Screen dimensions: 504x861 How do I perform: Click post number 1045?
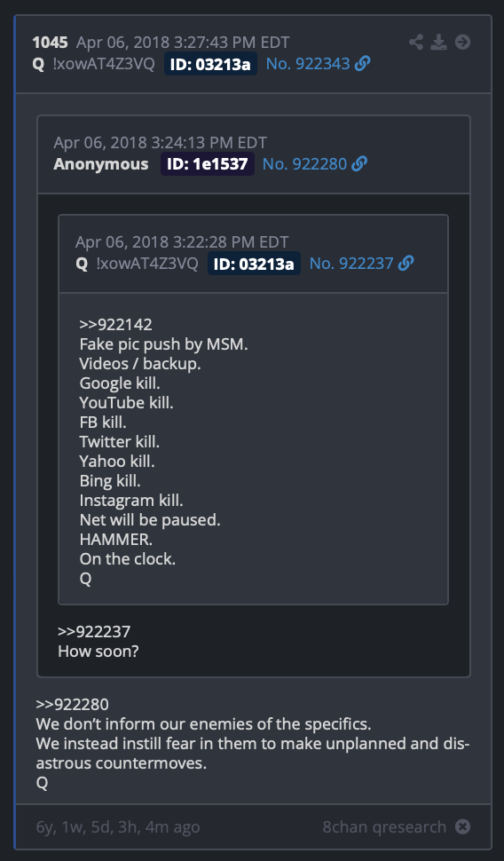pos(50,43)
